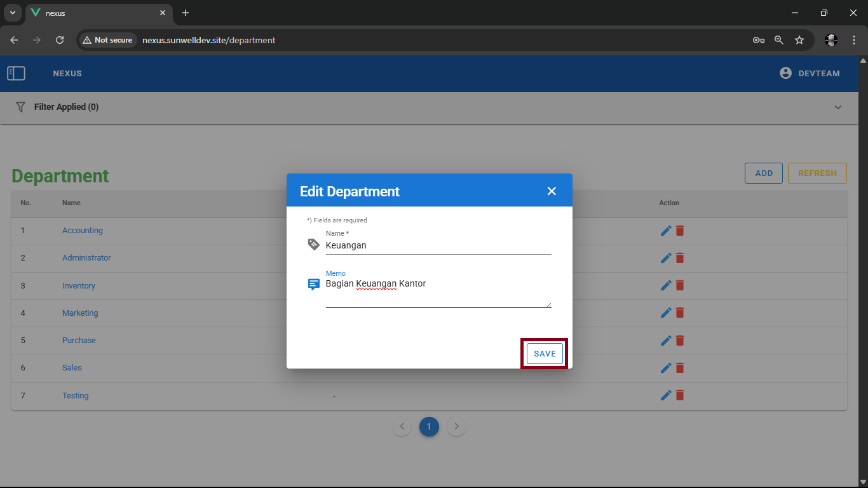Click the Save button in Edit Department dialog

tap(545, 354)
